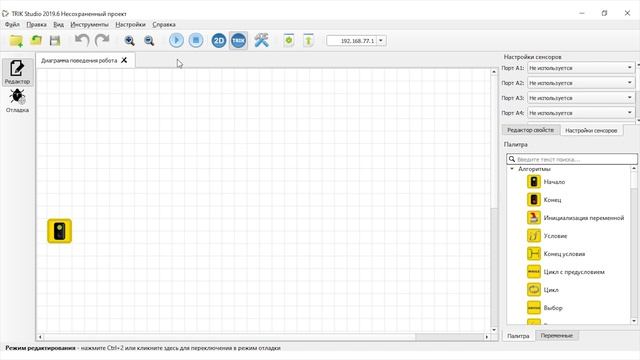Open the Файл menu
This screenshot has height=360, width=640.
(x=12, y=24)
